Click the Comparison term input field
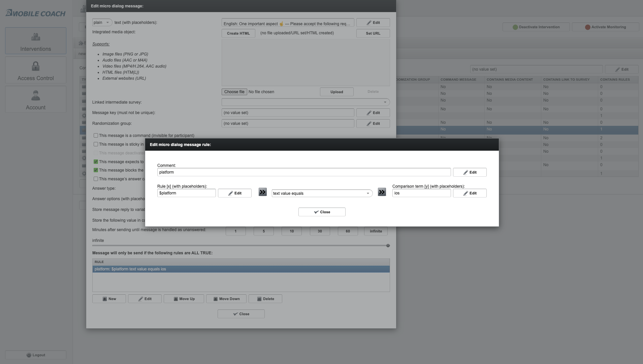Viewport: 643px width, 364px height. tap(421, 193)
